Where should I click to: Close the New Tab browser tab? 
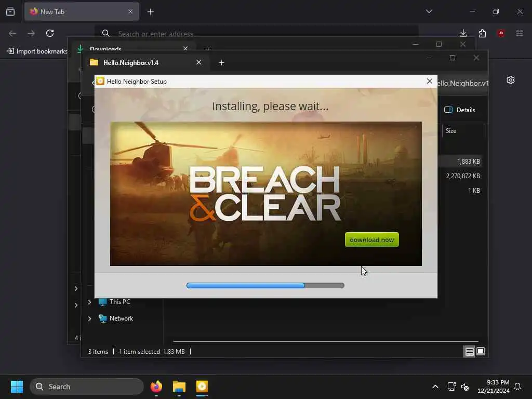point(130,11)
